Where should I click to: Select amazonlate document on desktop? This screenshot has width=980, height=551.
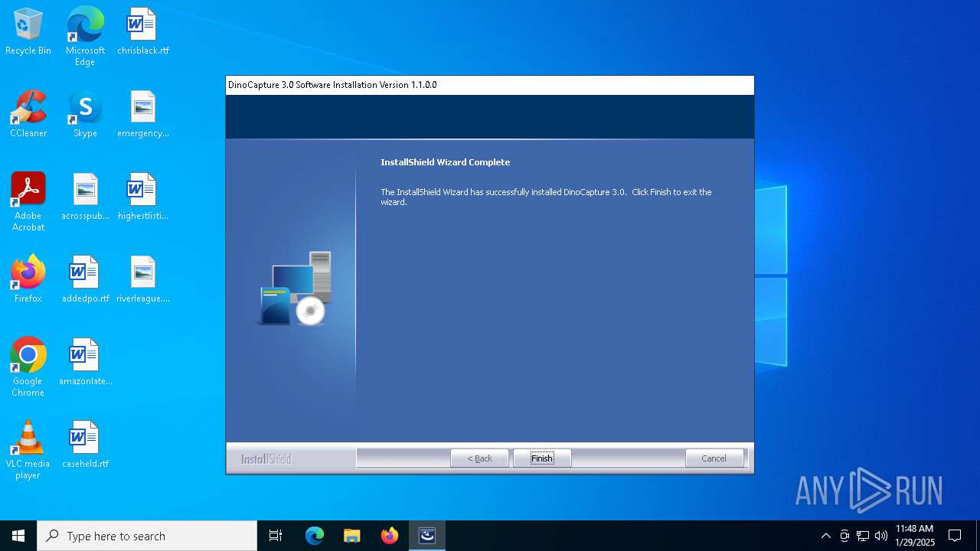[85, 363]
